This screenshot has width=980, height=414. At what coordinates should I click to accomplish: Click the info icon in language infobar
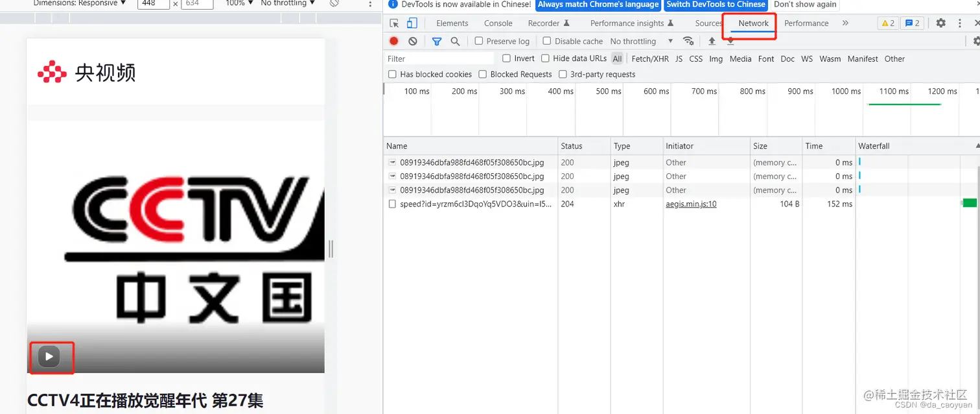point(393,4)
